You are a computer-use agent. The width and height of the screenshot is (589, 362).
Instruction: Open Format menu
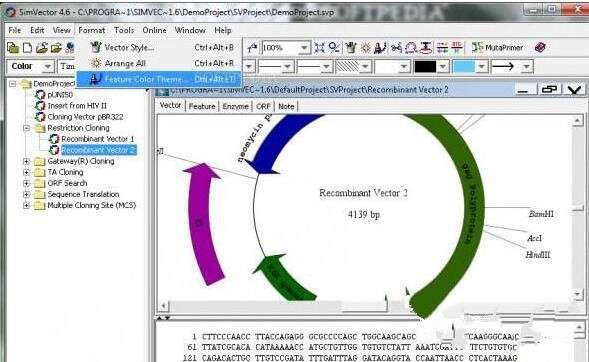[x=92, y=30]
